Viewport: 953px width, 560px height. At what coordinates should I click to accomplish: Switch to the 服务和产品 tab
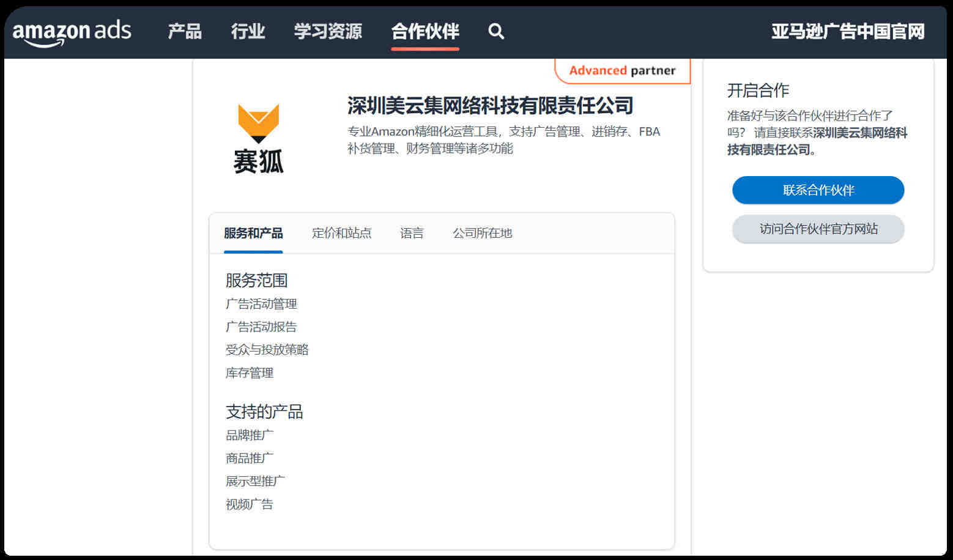tap(253, 233)
